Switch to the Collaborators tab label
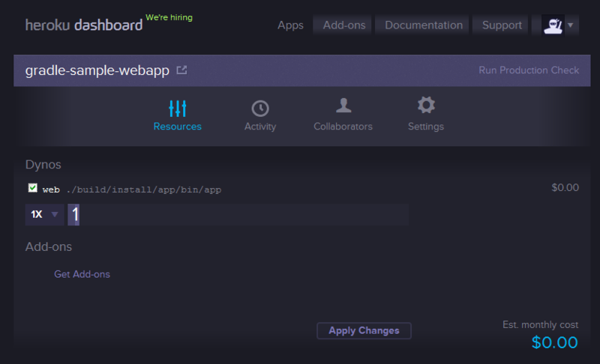 pyautogui.click(x=343, y=127)
